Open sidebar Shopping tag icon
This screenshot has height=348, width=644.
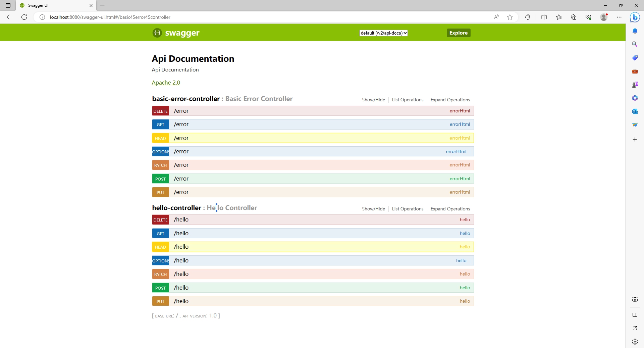635,58
